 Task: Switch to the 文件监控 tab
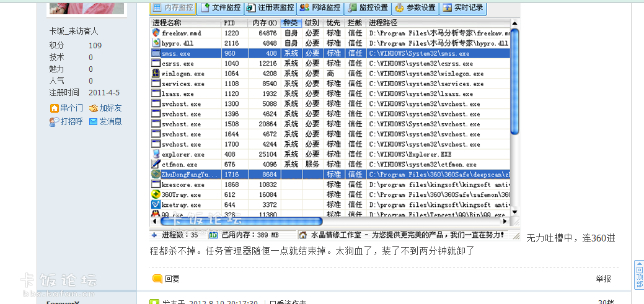[221, 8]
